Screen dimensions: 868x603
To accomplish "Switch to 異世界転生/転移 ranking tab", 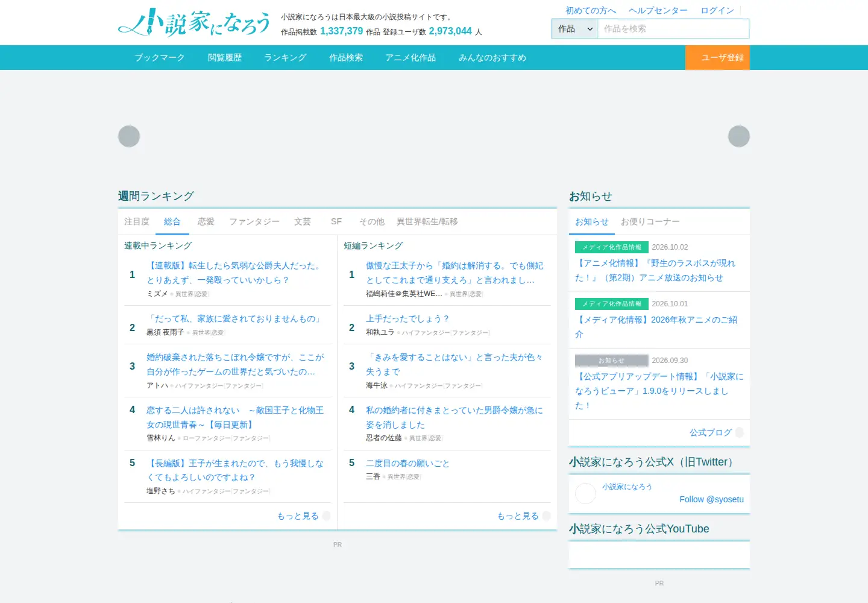I will [427, 221].
